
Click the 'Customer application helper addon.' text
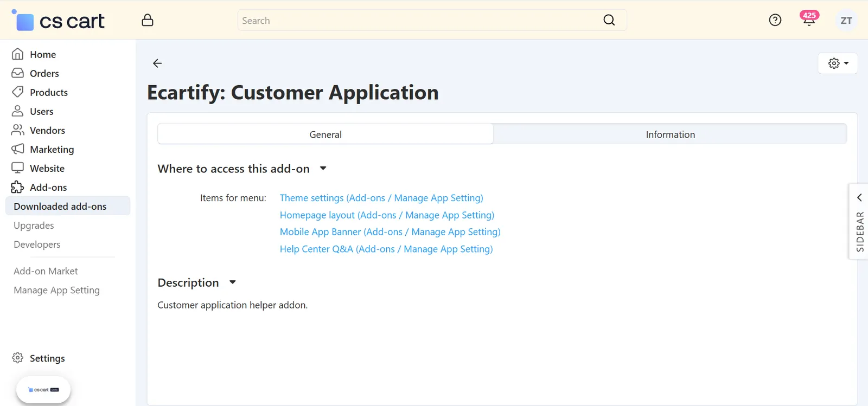point(232,305)
